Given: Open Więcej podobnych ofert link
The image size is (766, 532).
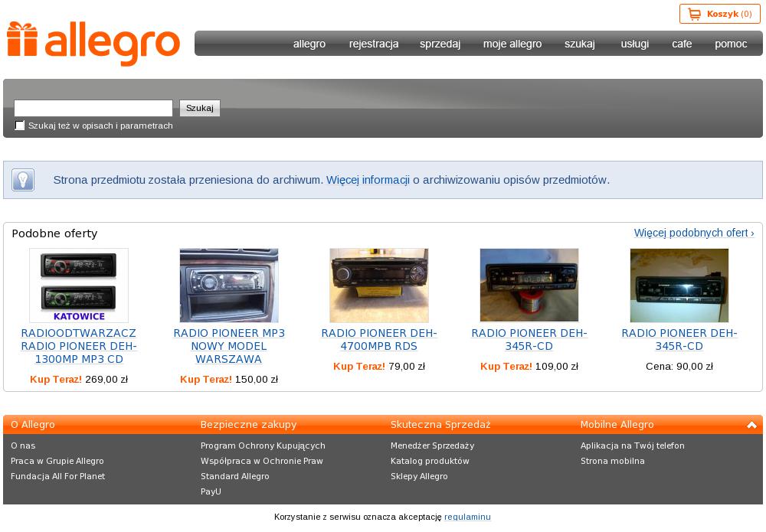Looking at the screenshot, I should click(694, 233).
